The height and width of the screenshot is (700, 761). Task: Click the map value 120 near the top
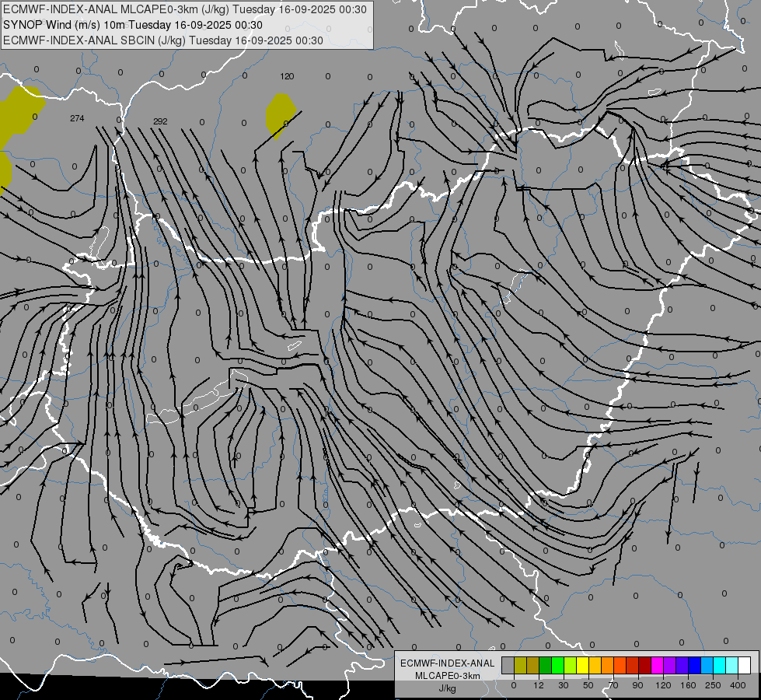(x=287, y=76)
